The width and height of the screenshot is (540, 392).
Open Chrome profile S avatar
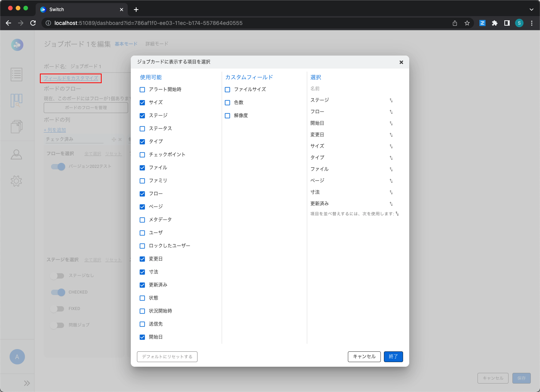click(519, 23)
